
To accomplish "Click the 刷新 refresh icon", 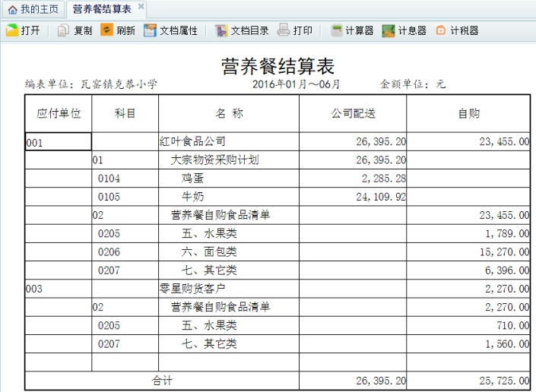I will 106,30.
